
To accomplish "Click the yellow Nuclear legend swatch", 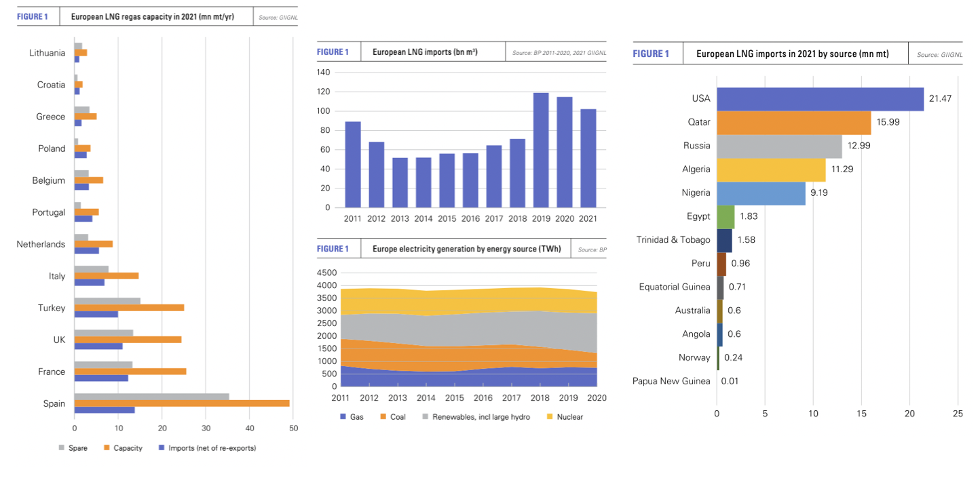I will tap(550, 417).
